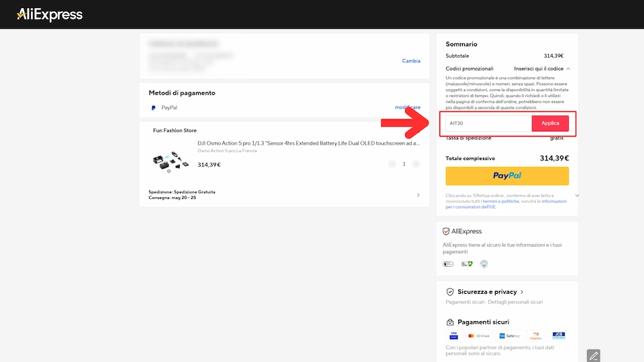Click the green shield certification badge
This screenshot has width=644, height=362.
click(467, 264)
